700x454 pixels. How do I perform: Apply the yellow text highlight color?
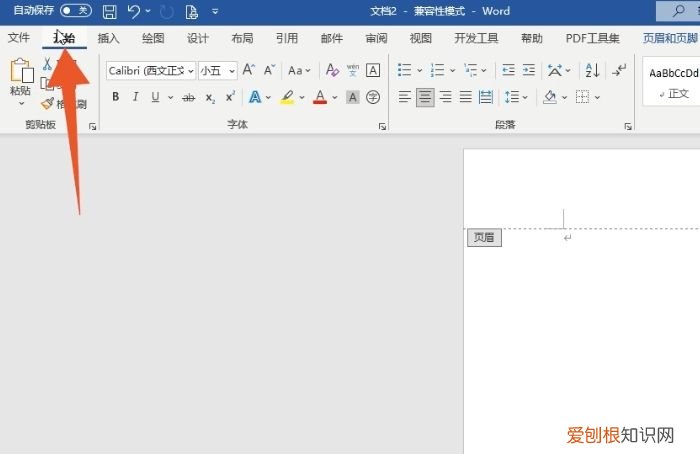[x=287, y=97]
